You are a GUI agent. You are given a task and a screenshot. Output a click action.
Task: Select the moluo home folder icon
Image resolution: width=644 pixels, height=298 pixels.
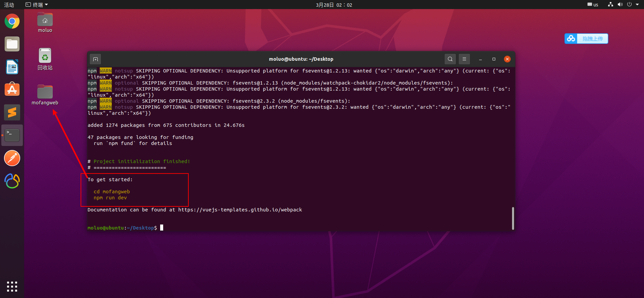pyautogui.click(x=45, y=23)
